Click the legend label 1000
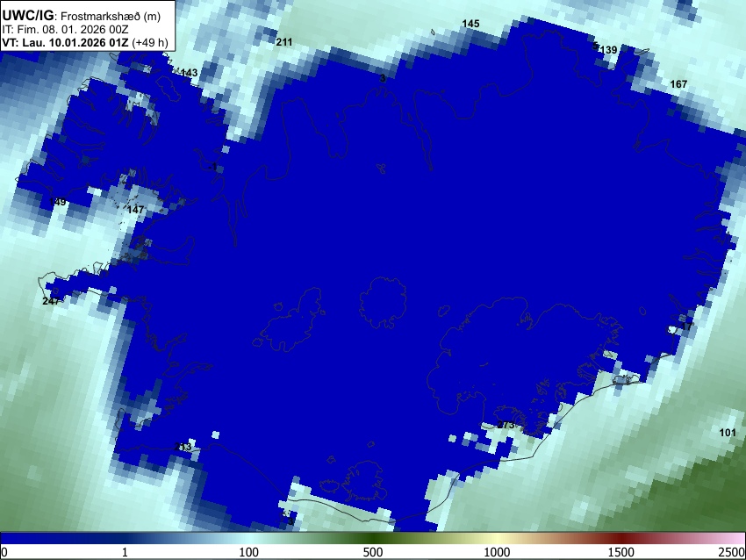This screenshot has width=746, height=560. 497,552
